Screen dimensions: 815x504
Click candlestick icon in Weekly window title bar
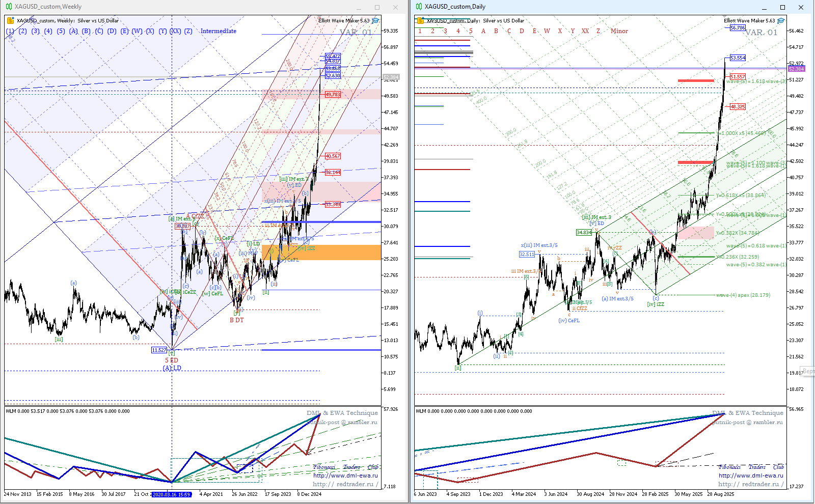coord(9,7)
